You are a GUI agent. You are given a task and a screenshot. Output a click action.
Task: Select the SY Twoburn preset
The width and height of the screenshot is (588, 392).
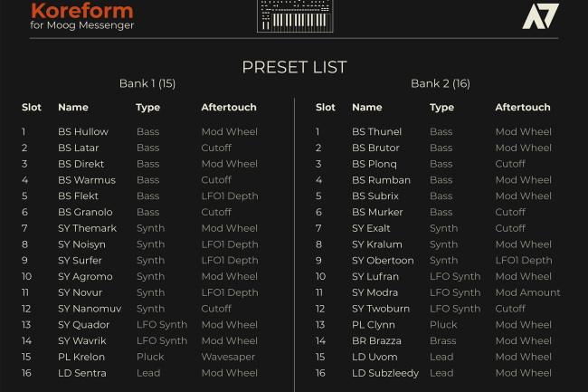(382, 309)
